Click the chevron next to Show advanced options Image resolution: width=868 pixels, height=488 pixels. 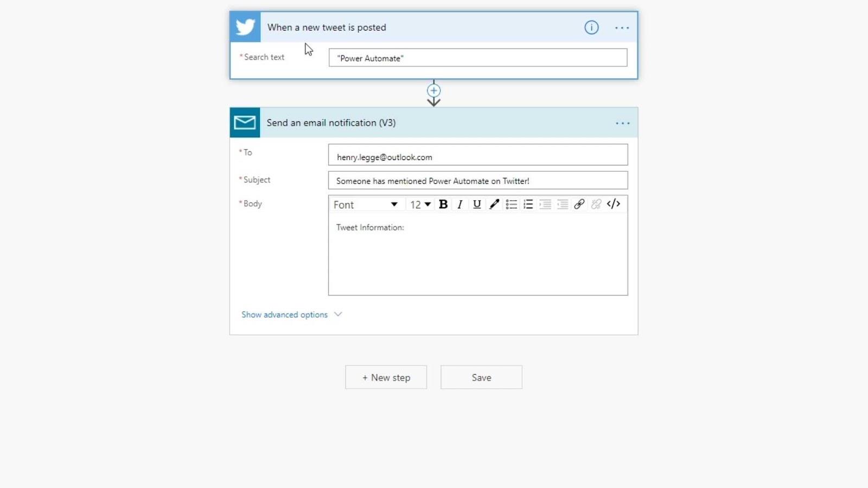(x=338, y=314)
